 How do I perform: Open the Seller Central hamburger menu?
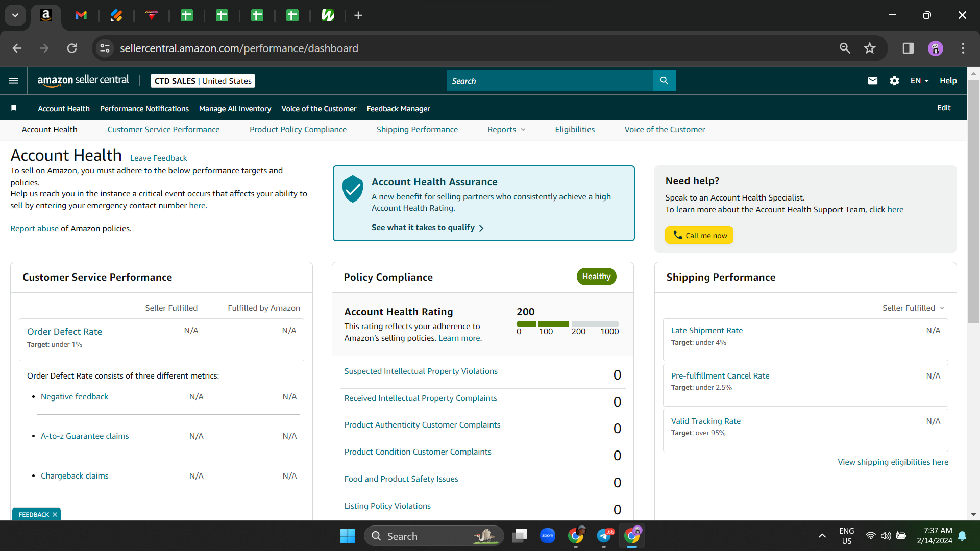pos(14,81)
